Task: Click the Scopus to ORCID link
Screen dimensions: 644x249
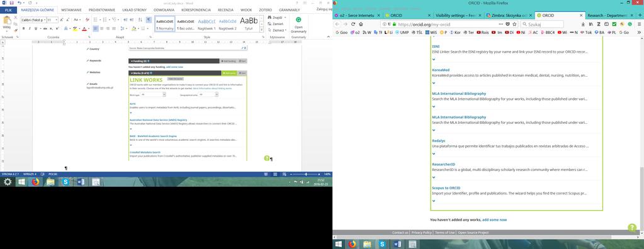Action: (446, 188)
